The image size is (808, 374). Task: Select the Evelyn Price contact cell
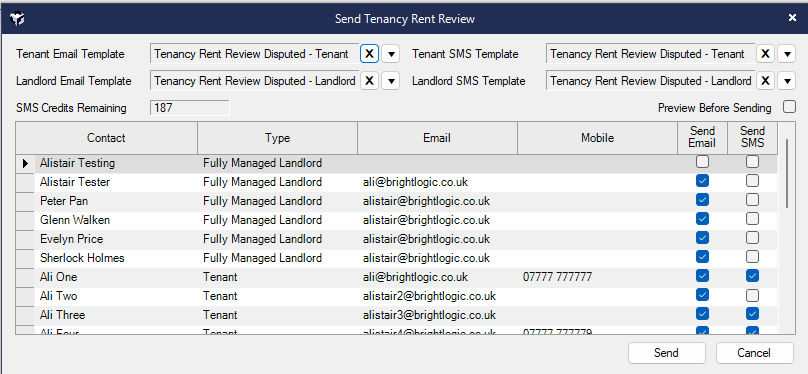click(116, 239)
